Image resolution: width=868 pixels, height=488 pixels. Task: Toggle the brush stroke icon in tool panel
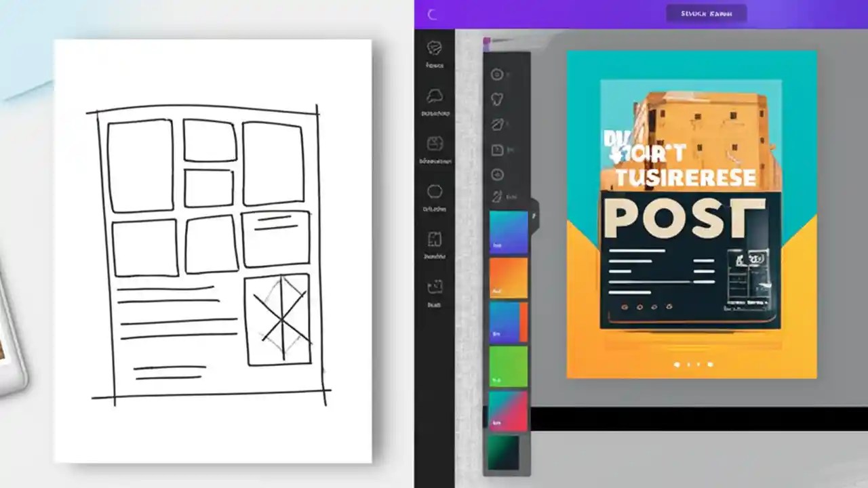coord(497,197)
